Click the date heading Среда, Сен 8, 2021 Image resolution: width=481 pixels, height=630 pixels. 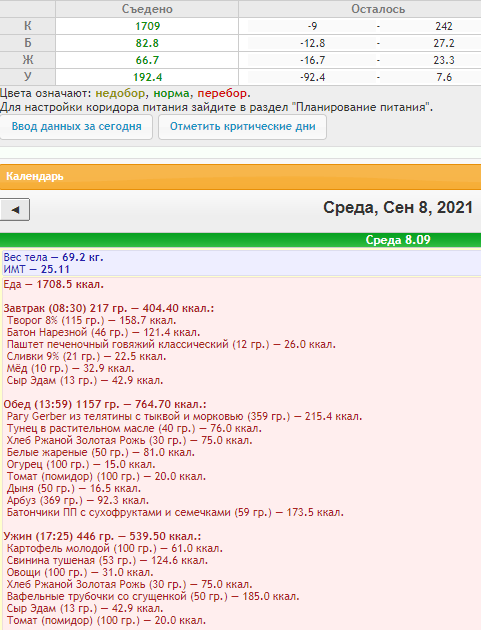click(x=398, y=207)
